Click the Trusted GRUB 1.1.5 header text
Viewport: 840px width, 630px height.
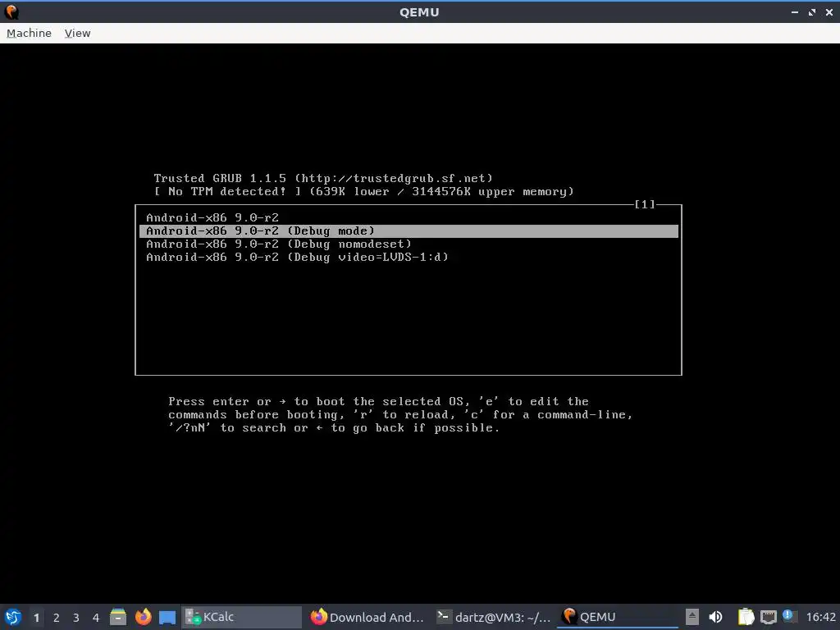click(323, 178)
